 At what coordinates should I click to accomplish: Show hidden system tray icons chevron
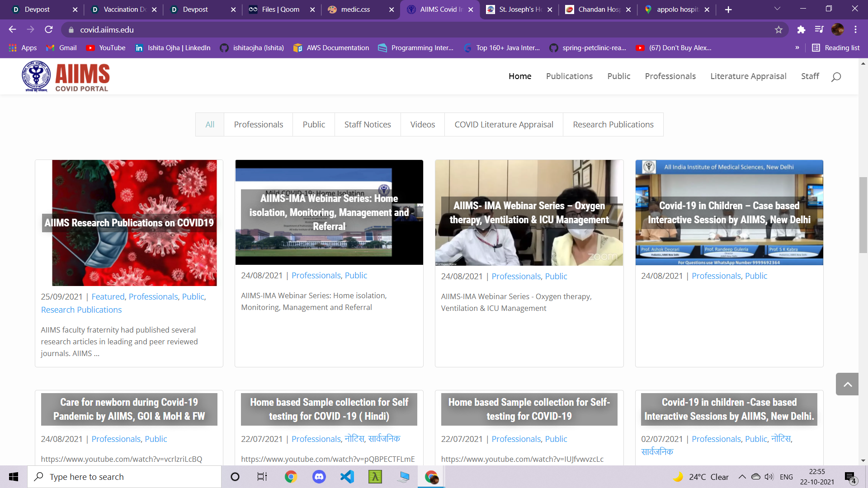[742, 477]
